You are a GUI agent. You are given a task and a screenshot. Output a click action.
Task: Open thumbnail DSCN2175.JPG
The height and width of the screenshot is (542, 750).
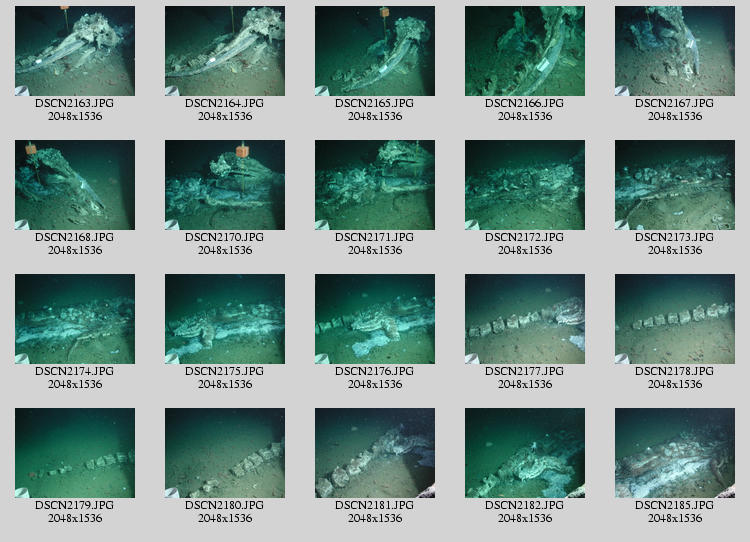point(225,319)
